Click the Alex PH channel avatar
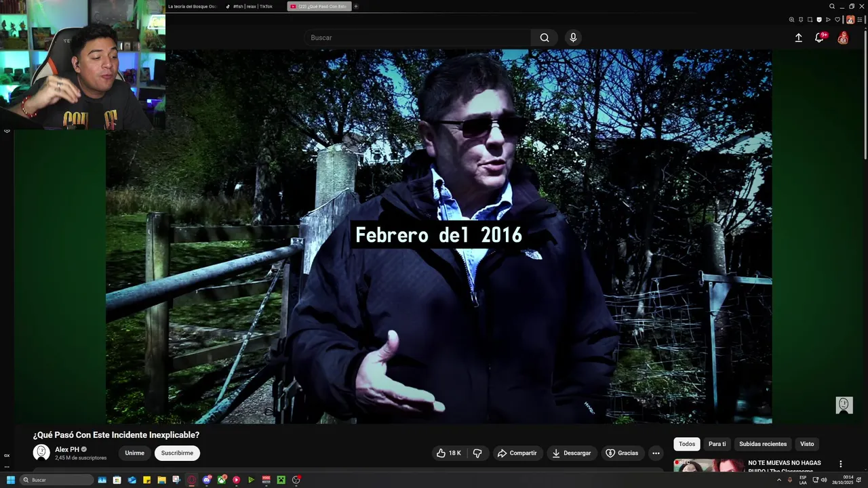 (x=41, y=452)
